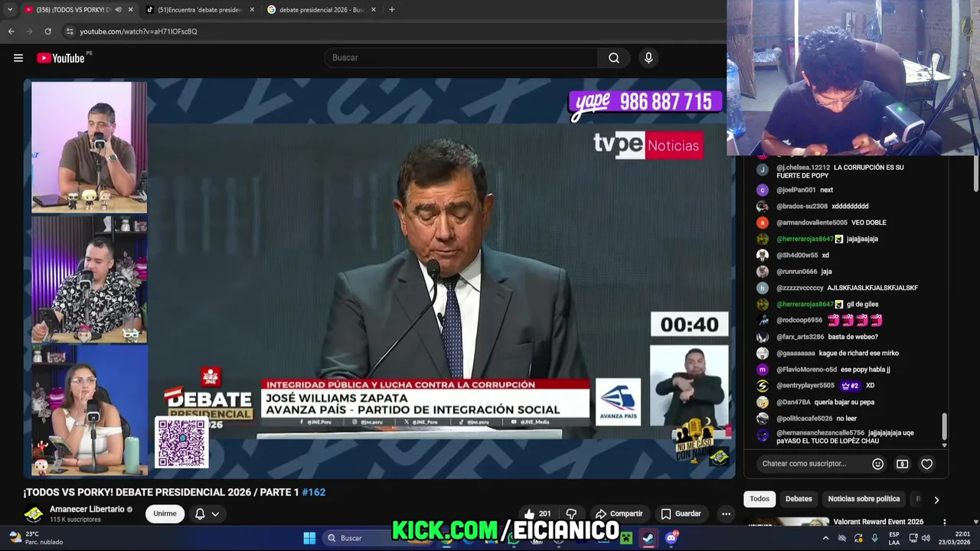Switch to the Google debate presidencial tab
Screen dimensions: 980x551
click(x=322, y=10)
